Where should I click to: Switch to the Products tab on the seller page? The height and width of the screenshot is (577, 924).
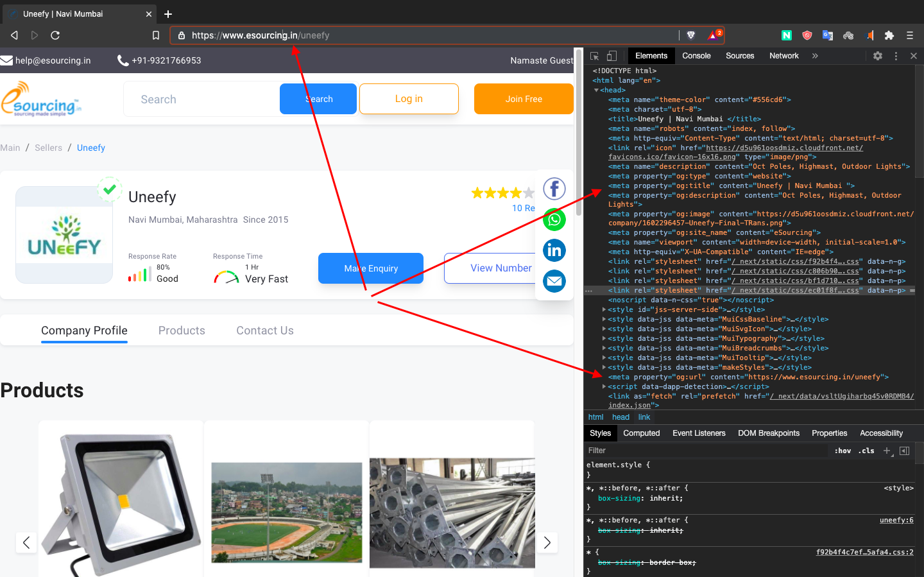click(x=182, y=331)
